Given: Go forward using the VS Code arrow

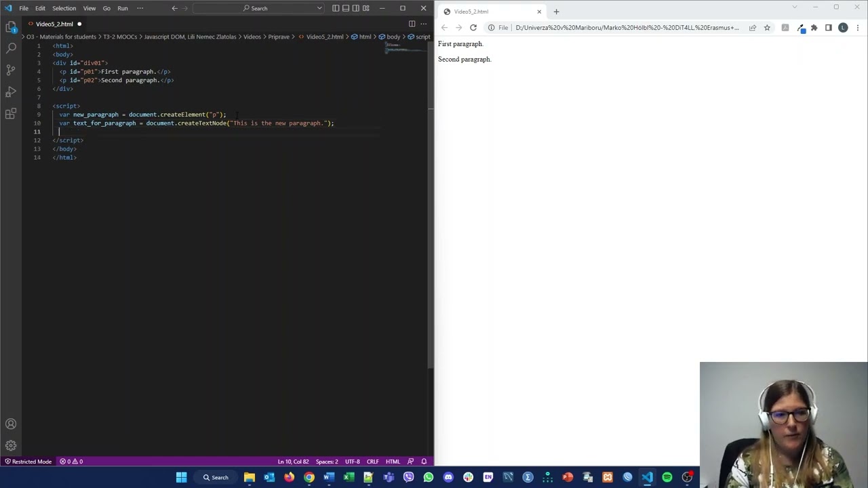Looking at the screenshot, I should (x=186, y=8).
